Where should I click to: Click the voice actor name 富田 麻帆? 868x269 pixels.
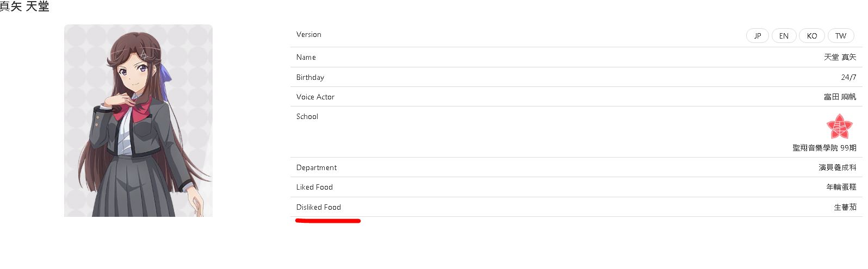(840, 97)
